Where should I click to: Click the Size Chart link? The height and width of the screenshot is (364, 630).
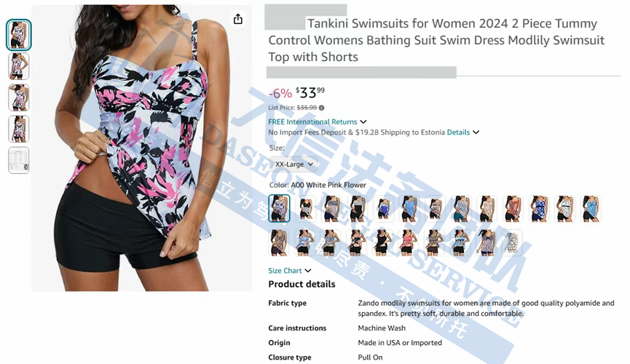[x=285, y=271]
